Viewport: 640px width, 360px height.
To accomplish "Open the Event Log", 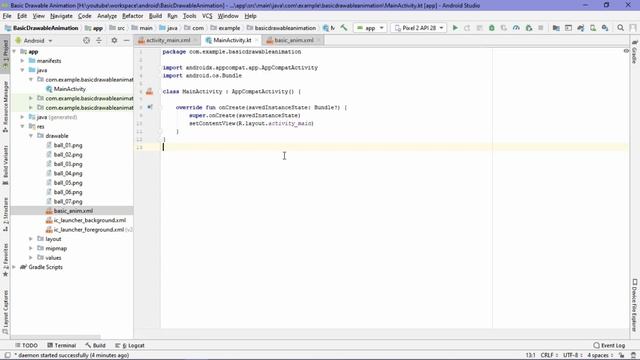I will tap(609, 345).
